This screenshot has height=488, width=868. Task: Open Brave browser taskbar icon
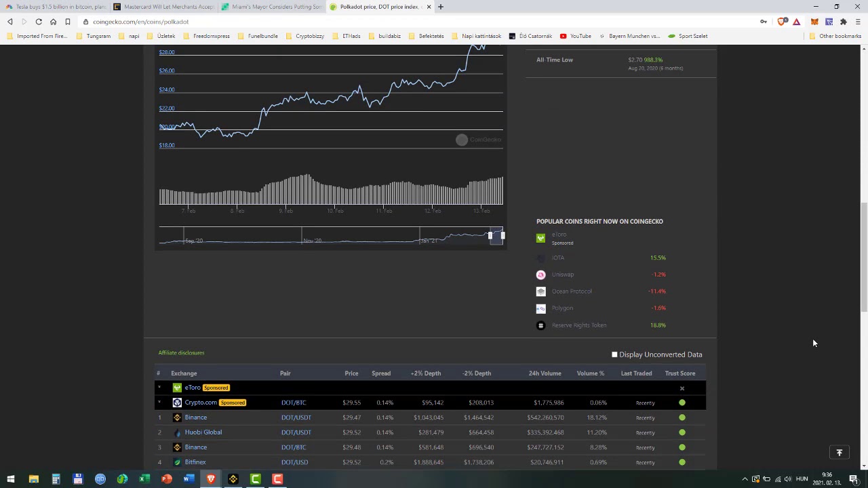pyautogui.click(x=211, y=479)
